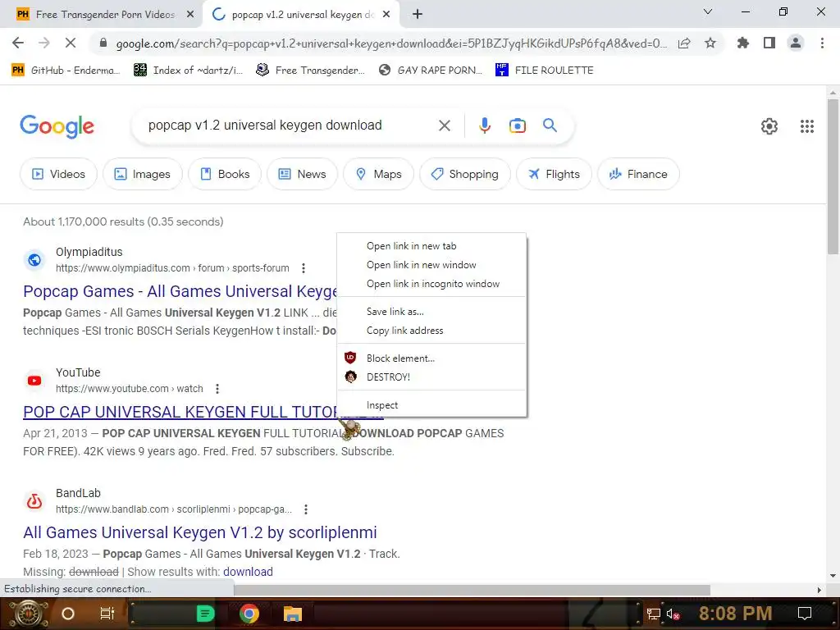Image resolution: width=840 pixels, height=630 pixels.
Task: Stop loading the page
Action: click(x=71, y=43)
